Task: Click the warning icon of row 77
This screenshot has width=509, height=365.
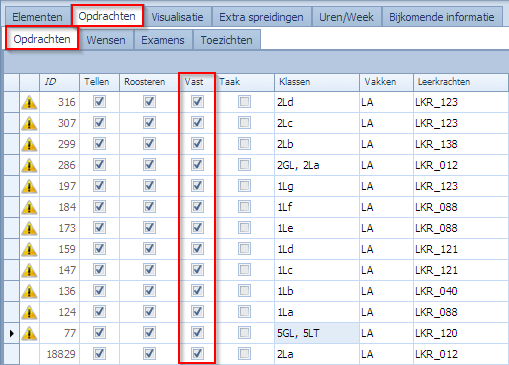Action: (29, 333)
